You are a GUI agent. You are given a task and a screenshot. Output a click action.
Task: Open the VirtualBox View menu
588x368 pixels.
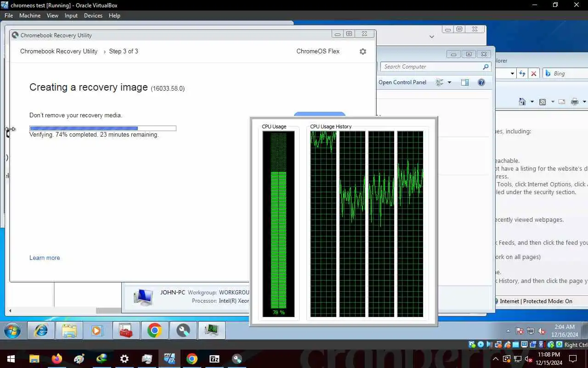(52, 16)
